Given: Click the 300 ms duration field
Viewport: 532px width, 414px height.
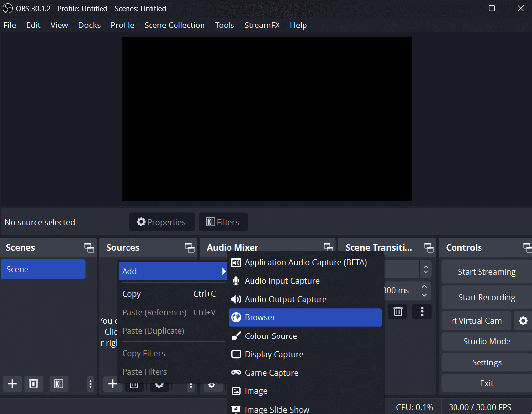Looking at the screenshot, I should pyautogui.click(x=401, y=291).
